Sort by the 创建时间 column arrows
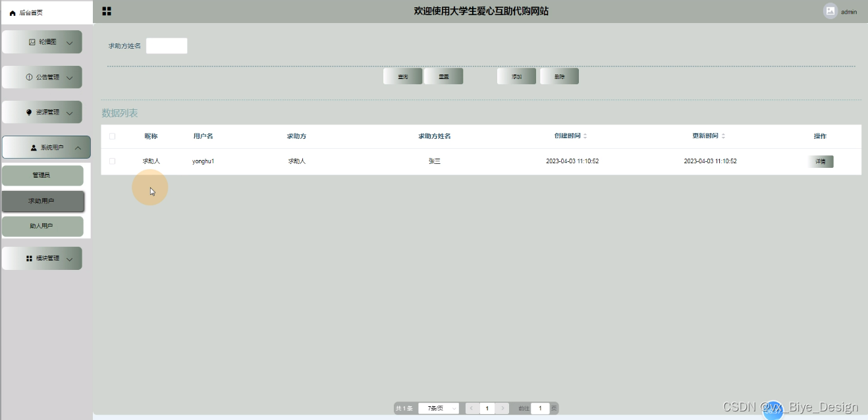 point(585,136)
